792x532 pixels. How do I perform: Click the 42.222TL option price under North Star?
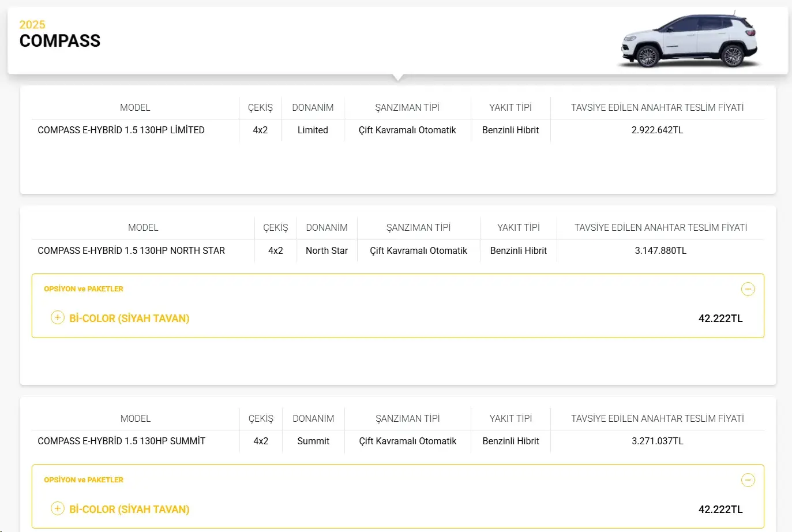(x=720, y=319)
